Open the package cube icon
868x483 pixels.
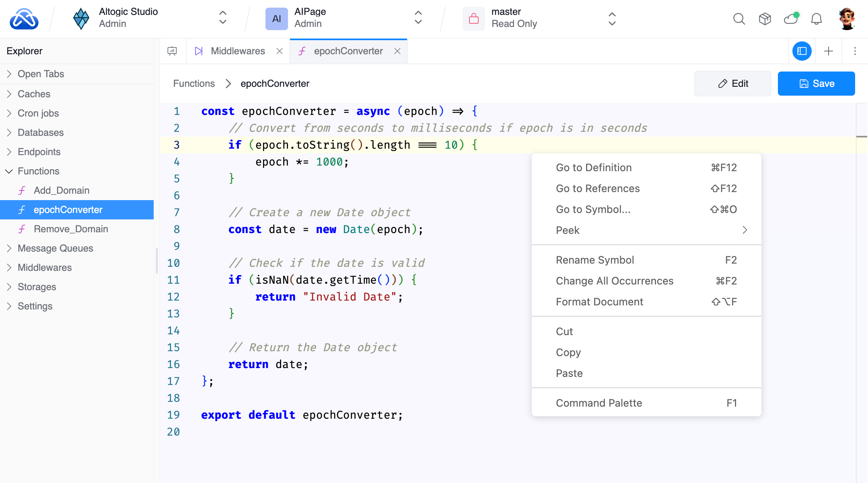pyautogui.click(x=765, y=19)
